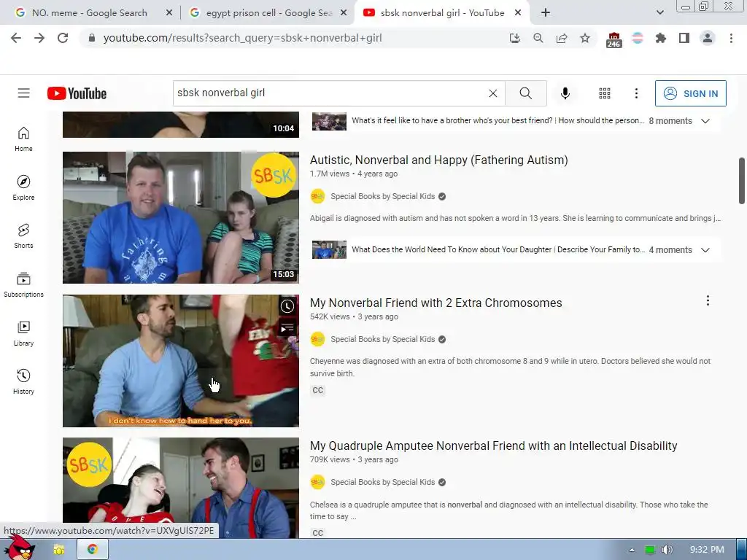Open channel name under Autistic, Nonverbal and Happy
Image resolution: width=747 pixels, height=560 pixels.
point(383,196)
